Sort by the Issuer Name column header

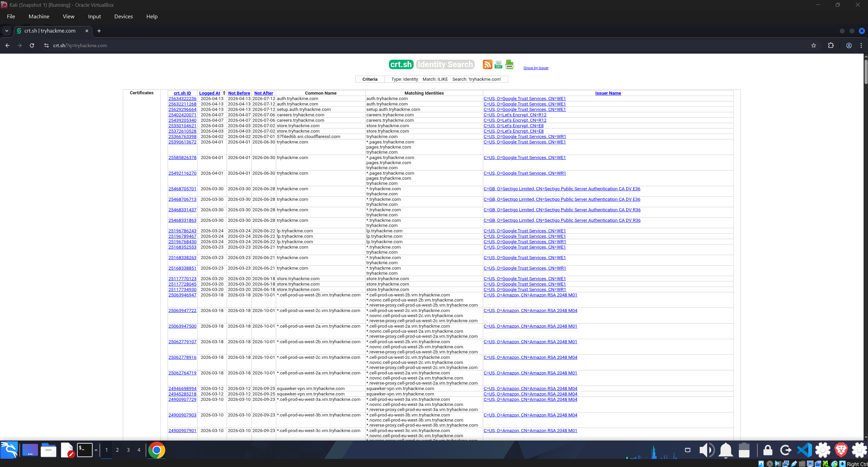[608, 93]
